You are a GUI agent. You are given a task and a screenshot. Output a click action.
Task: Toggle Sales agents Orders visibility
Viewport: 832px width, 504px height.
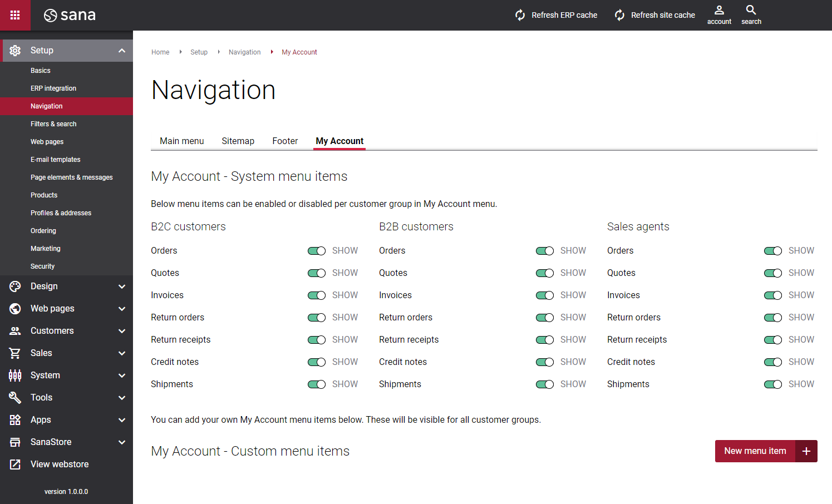click(773, 251)
